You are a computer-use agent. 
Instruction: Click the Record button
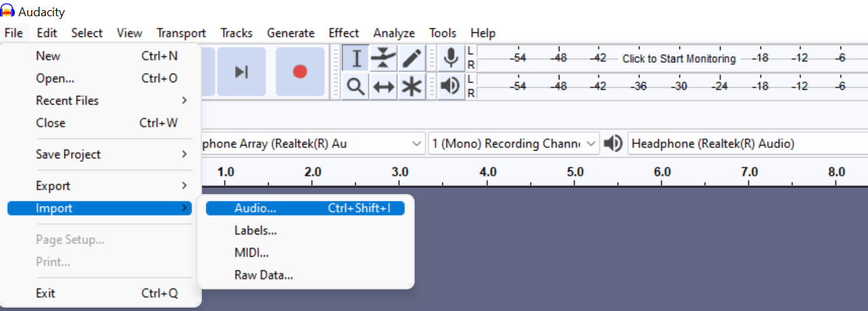pyautogui.click(x=300, y=72)
